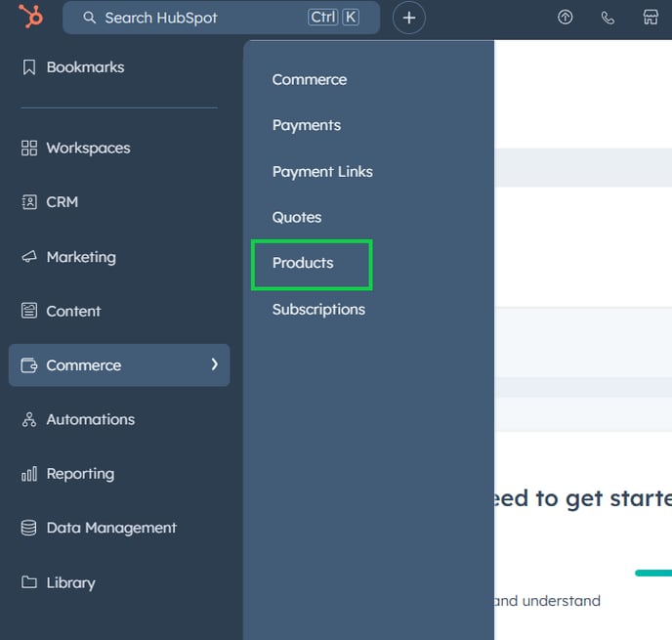Click the plus create button
Image resolution: width=672 pixels, height=640 pixels.
409,18
